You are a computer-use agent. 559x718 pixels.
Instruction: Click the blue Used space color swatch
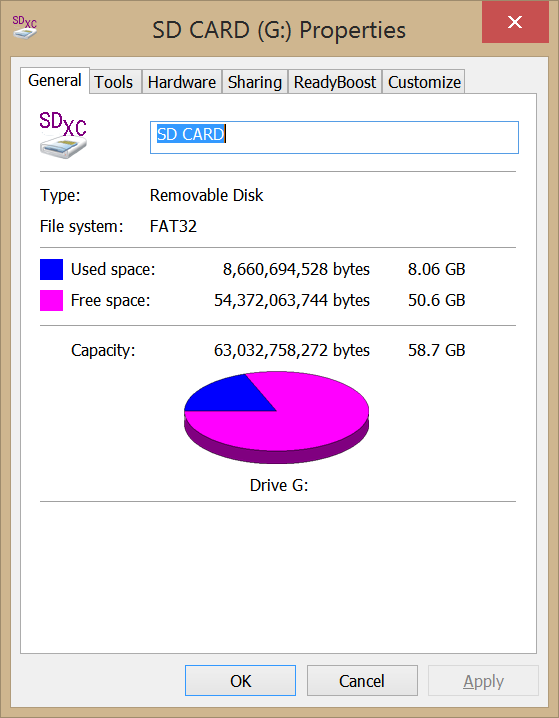pos(51,269)
